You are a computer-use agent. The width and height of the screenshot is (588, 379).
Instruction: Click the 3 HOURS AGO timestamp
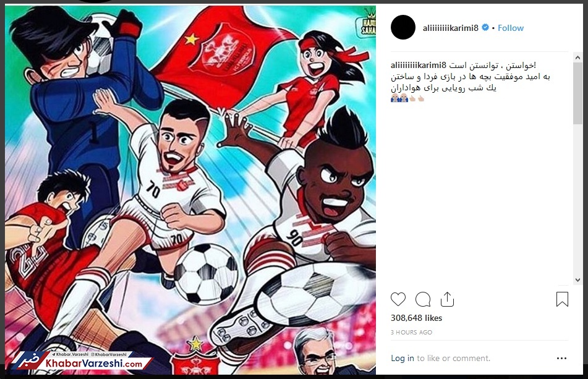[x=411, y=332]
